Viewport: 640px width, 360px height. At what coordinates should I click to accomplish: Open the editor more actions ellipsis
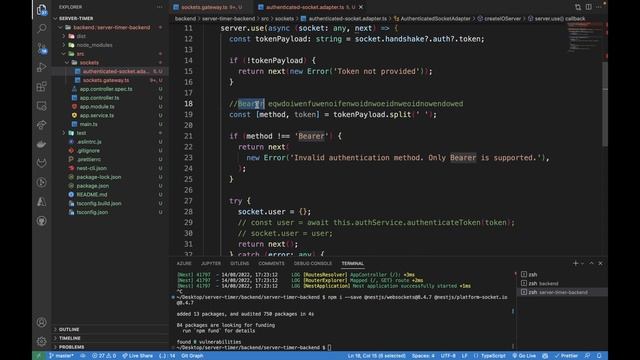(599, 7)
